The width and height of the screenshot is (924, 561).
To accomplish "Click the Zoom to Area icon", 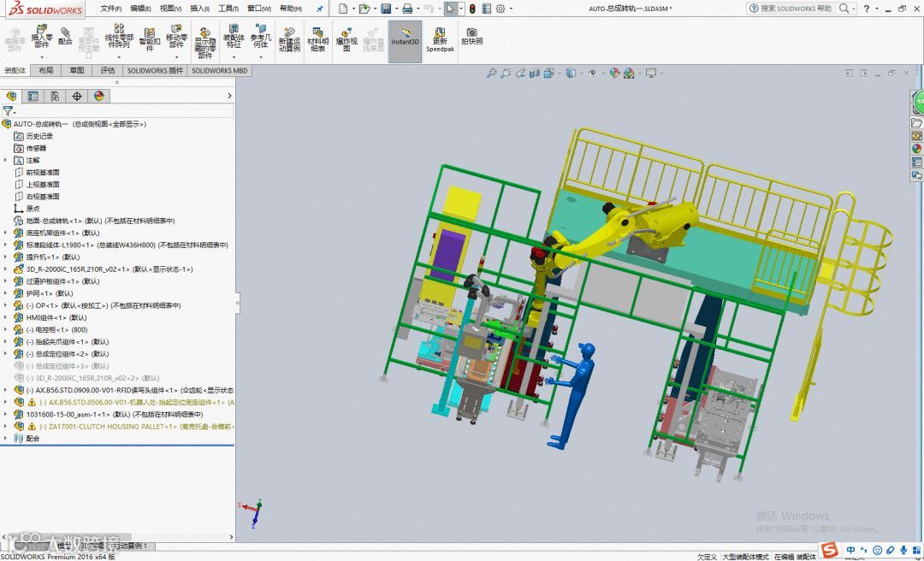I will (x=506, y=73).
